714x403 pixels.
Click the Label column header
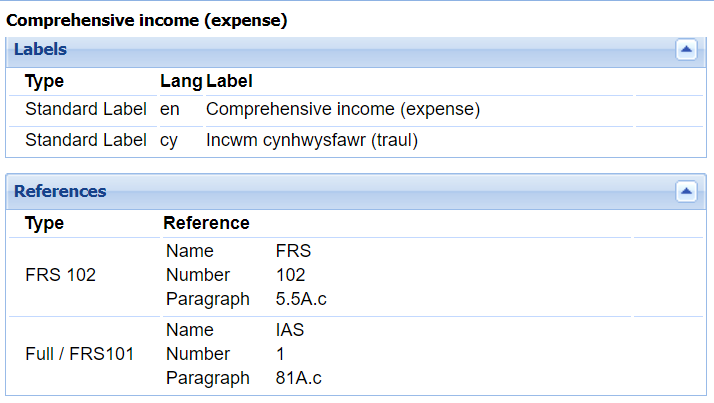(229, 82)
